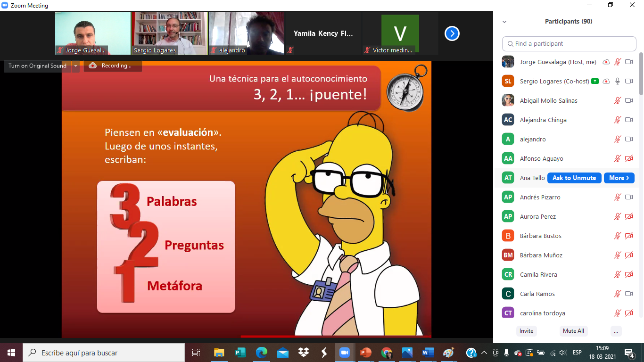Click Sergio Logares' microphone icon
Screen dimensions: 644x362
click(617, 81)
